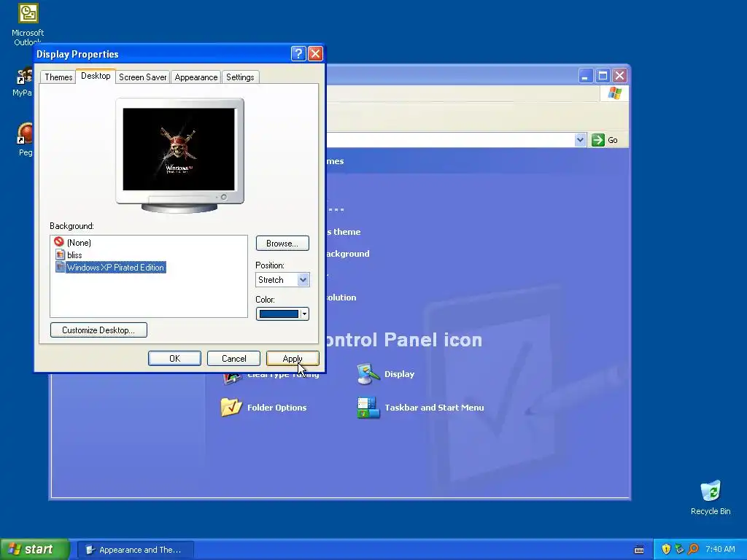Click the help question mark button
The height and width of the screenshot is (560, 747).
coord(298,53)
